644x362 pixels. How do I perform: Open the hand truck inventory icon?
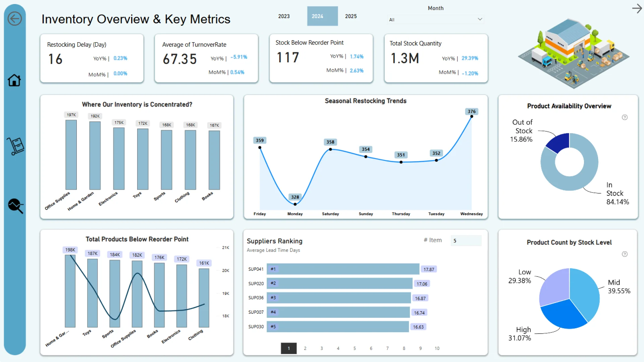click(15, 146)
